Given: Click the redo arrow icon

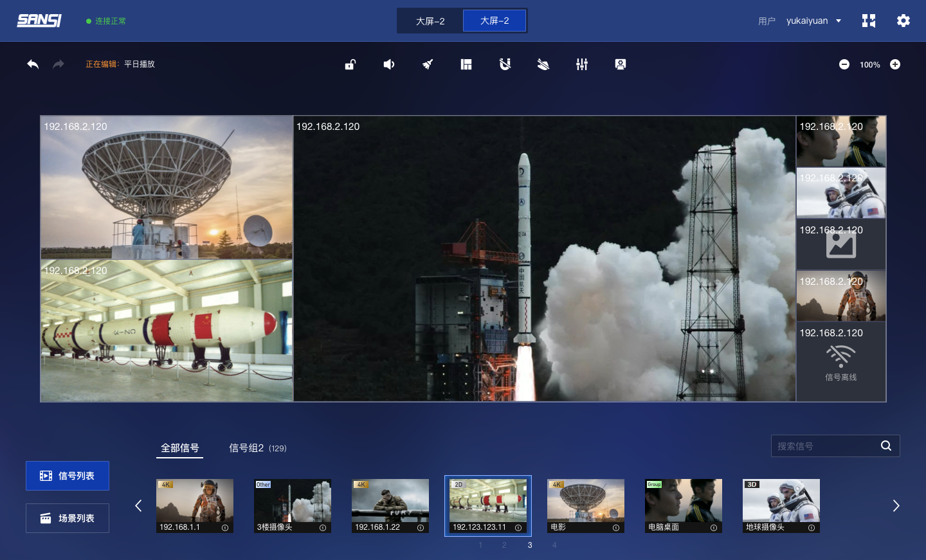Looking at the screenshot, I should [x=59, y=64].
